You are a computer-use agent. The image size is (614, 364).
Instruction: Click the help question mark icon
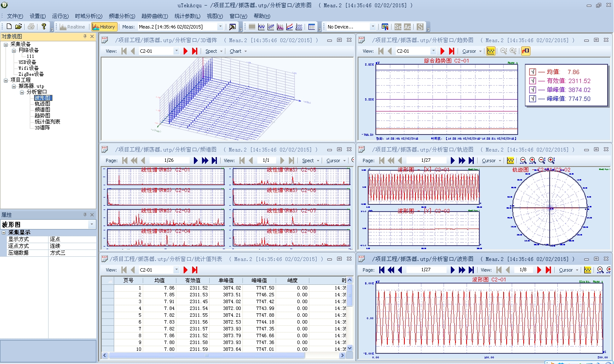click(44, 27)
